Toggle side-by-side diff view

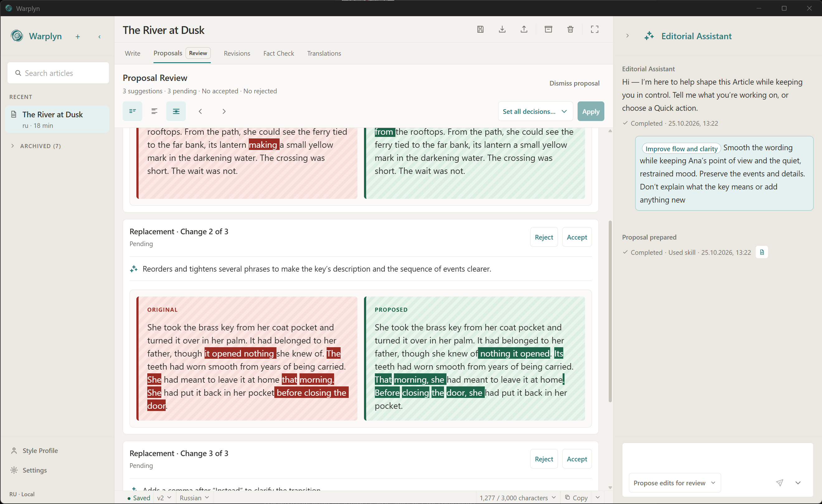tap(132, 111)
